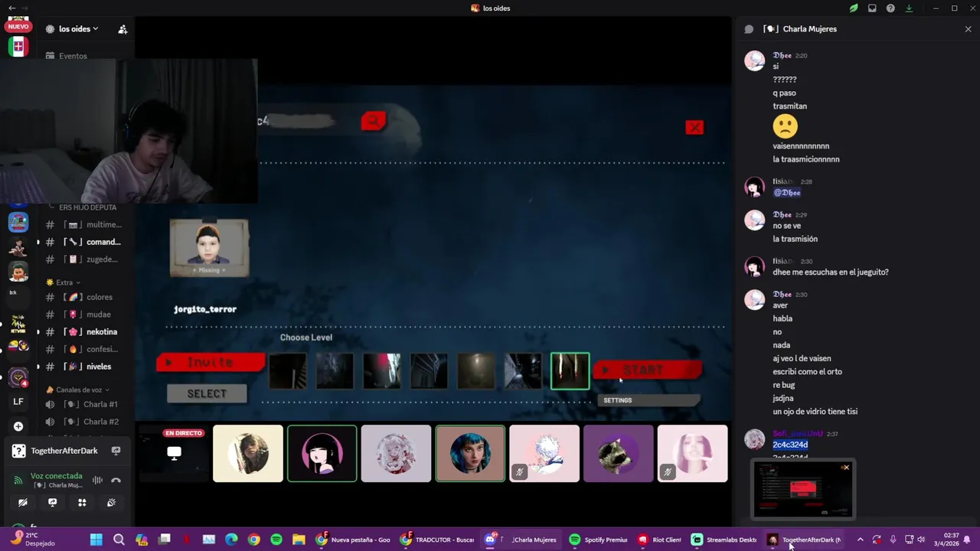Open the comand... text channel

coord(84,242)
